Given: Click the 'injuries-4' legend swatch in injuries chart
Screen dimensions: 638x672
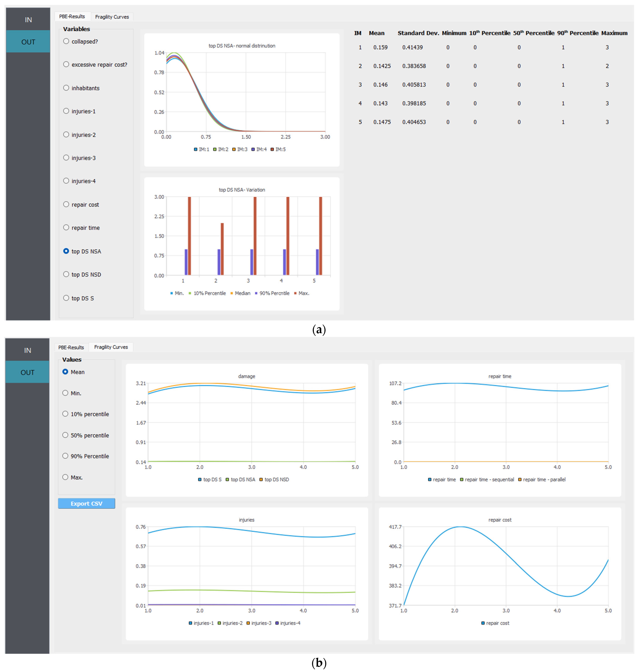Looking at the screenshot, I should pyautogui.click(x=277, y=623).
